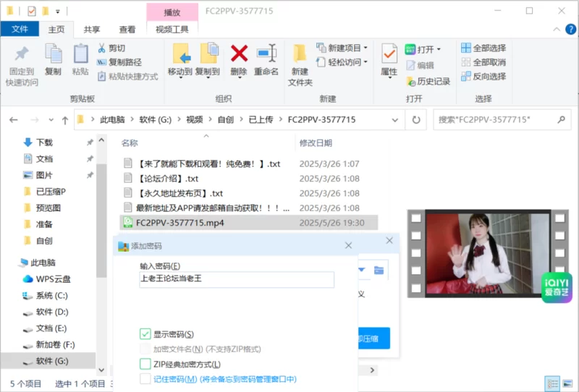Expand the address bar history dropdown arrow
The height and width of the screenshot is (392, 579).
tap(397, 119)
